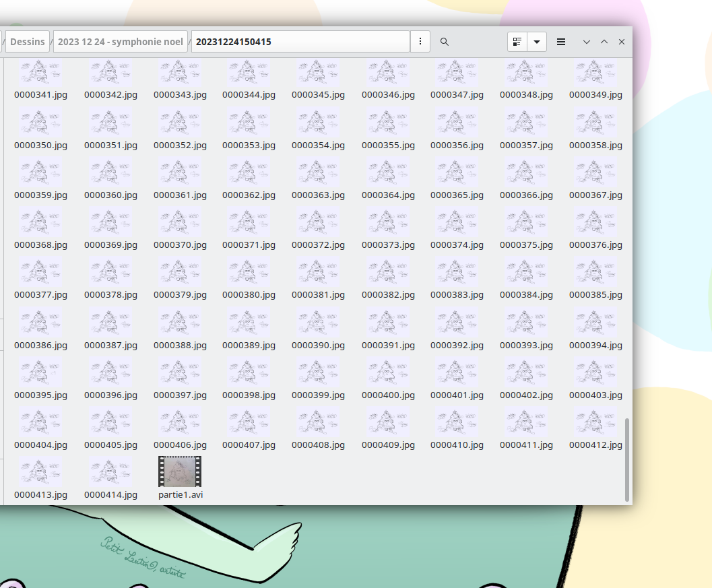The height and width of the screenshot is (588, 712).
Task: Click the downward chevron window button
Action: tap(587, 42)
